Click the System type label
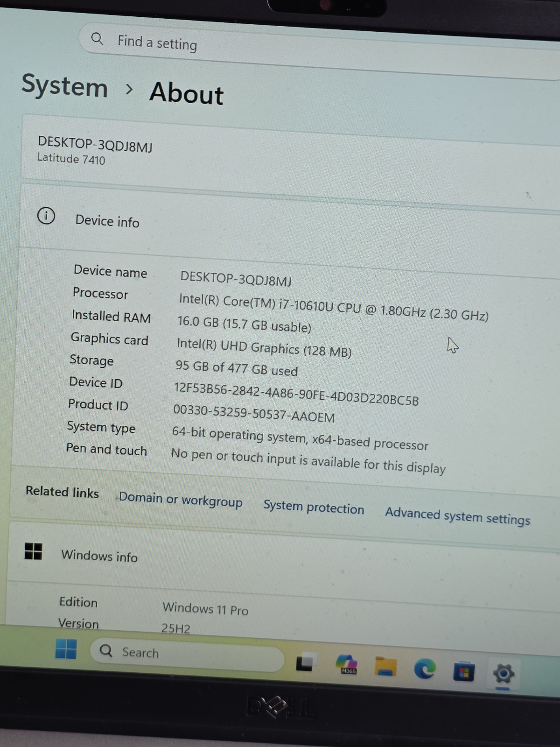 coord(101,427)
